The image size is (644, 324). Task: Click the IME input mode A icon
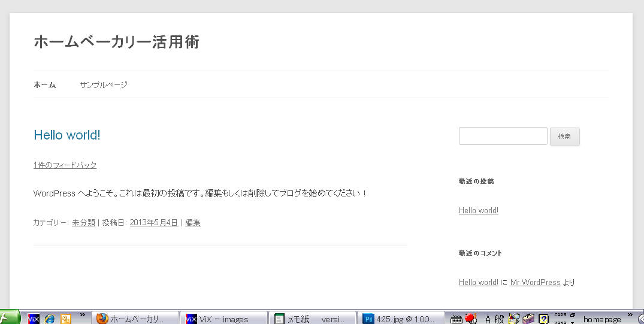point(488,319)
